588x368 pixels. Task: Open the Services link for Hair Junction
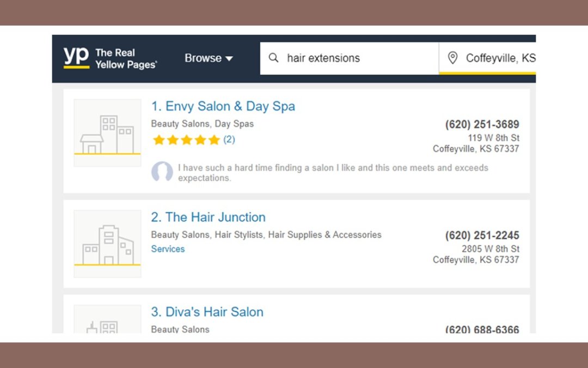coord(168,249)
